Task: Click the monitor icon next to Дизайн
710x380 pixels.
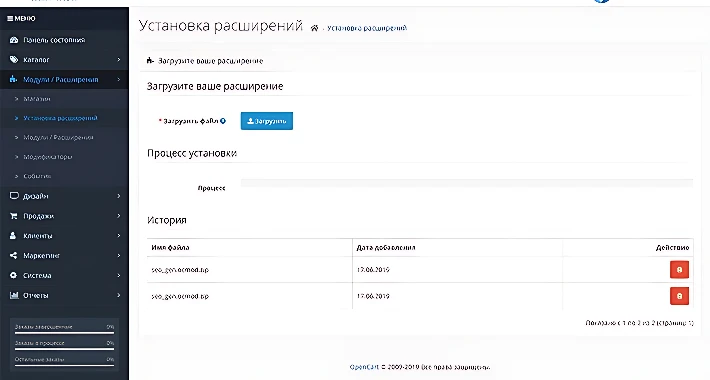Action: click(x=14, y=196)
